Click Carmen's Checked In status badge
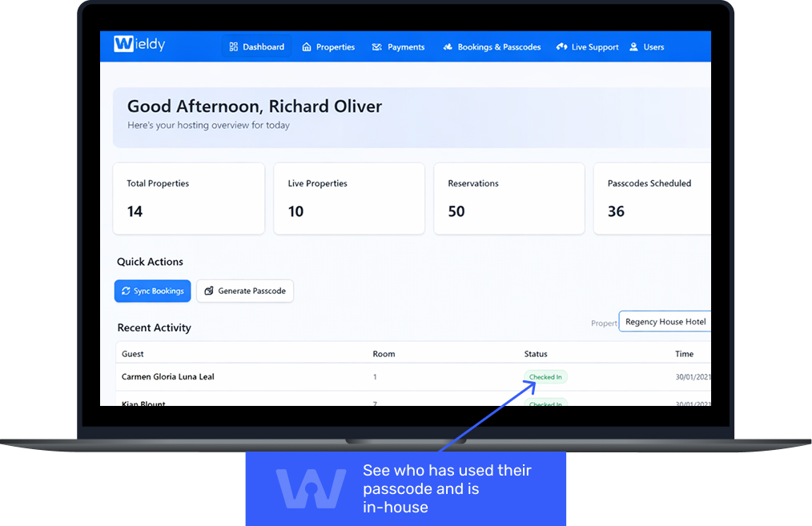The width and height of the screenshot is (812, 526). 545,377
